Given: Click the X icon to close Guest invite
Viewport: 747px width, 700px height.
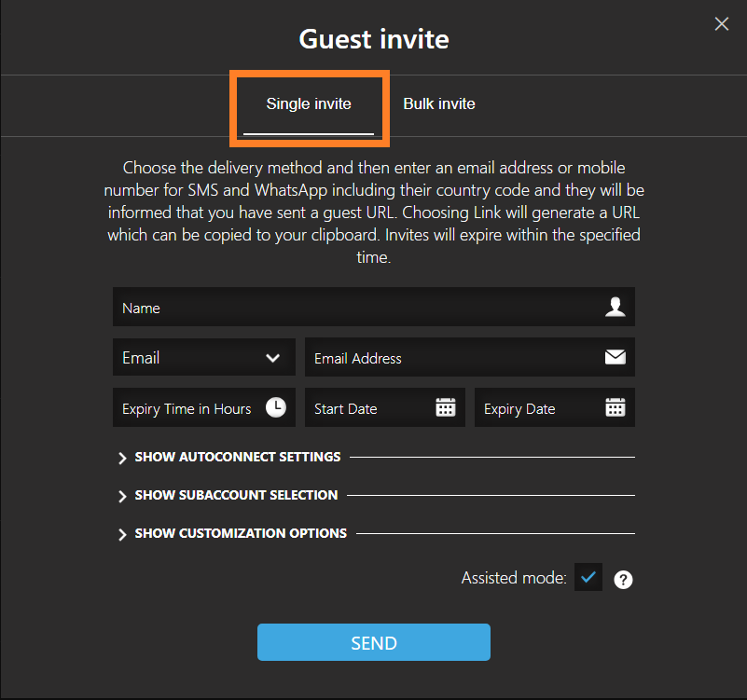Looking at the screenshot, I should pyautogui.click(x=721, y=23).
